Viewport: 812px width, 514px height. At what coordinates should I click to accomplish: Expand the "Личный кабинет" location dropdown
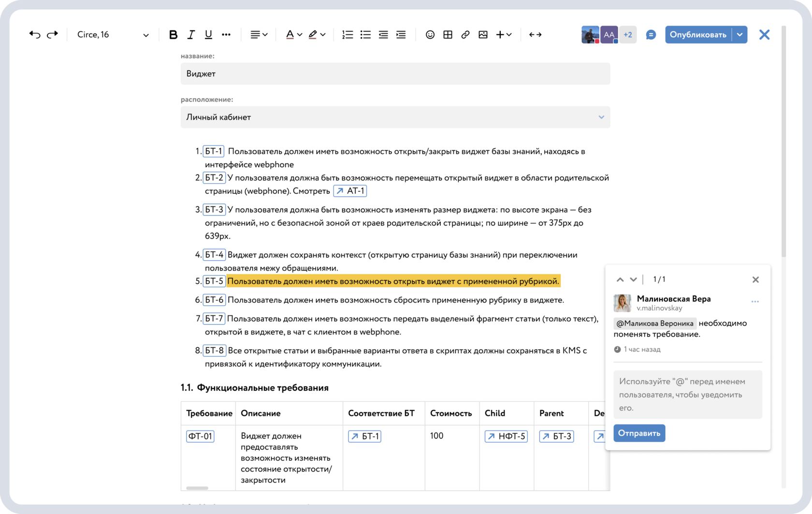tap(601, 117)
